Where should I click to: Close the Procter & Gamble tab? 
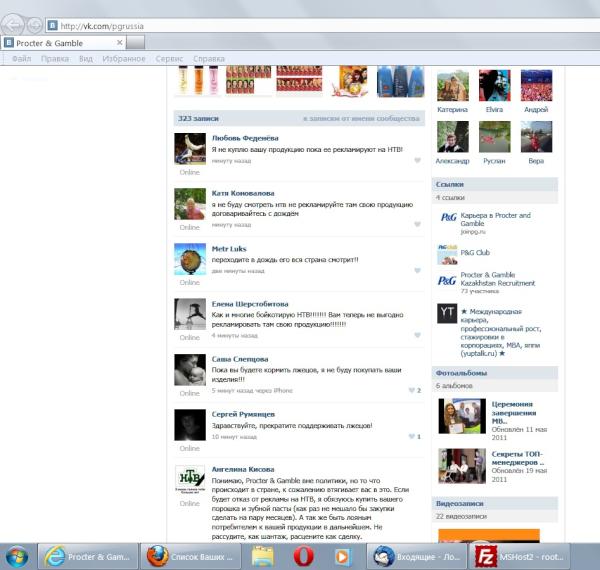[119, 42]
